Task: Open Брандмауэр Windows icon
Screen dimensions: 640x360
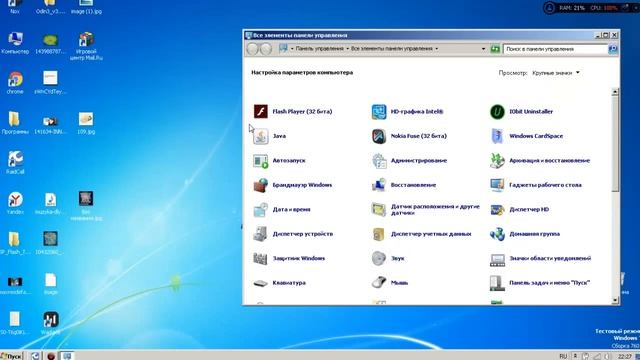Action: (x=260, y=185)
